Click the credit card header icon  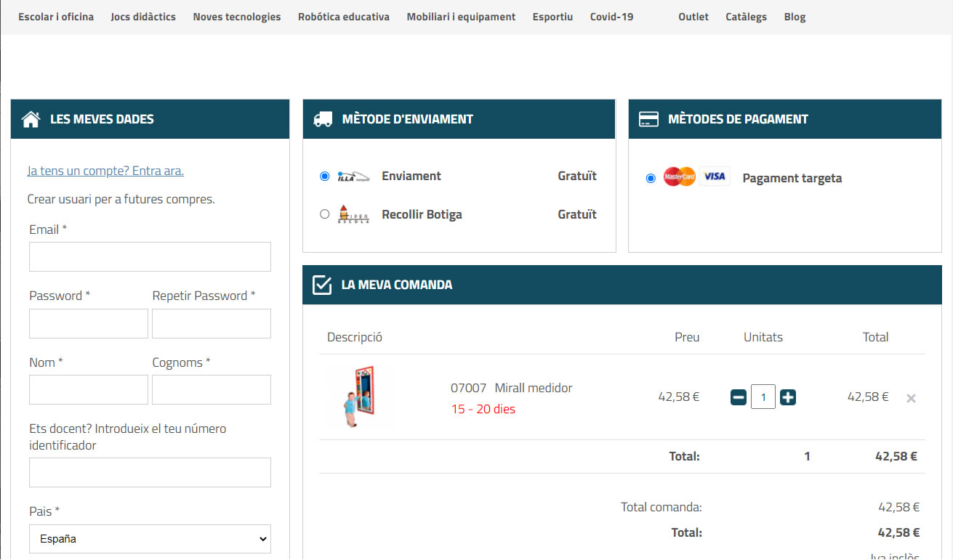(x=648, y=119)
